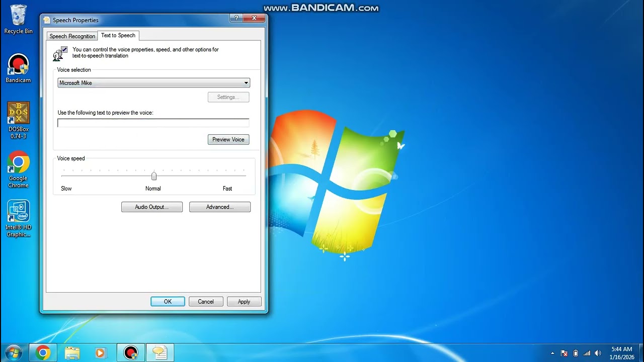Open Google Chrome from the taskbar

click(x=43, y=353)
